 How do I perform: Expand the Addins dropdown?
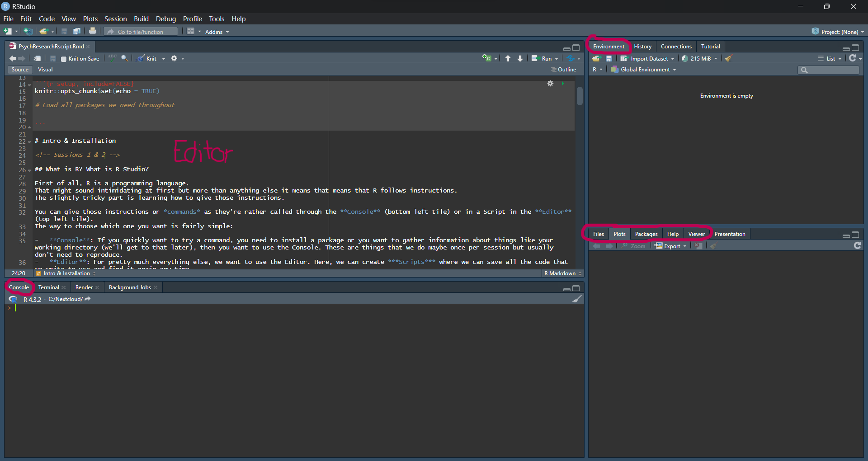tap(217, 32)
